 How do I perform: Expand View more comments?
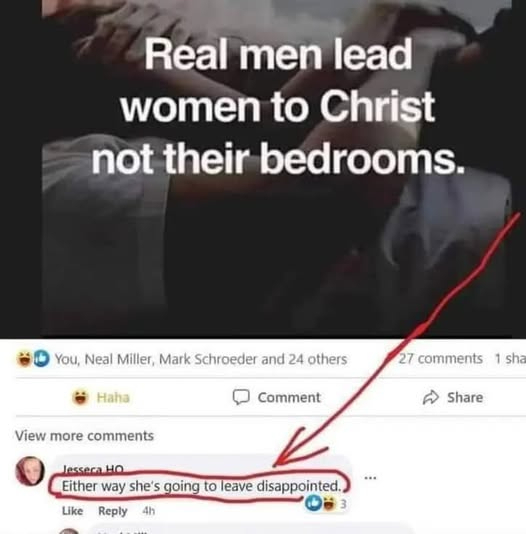(x=84, y=436)
